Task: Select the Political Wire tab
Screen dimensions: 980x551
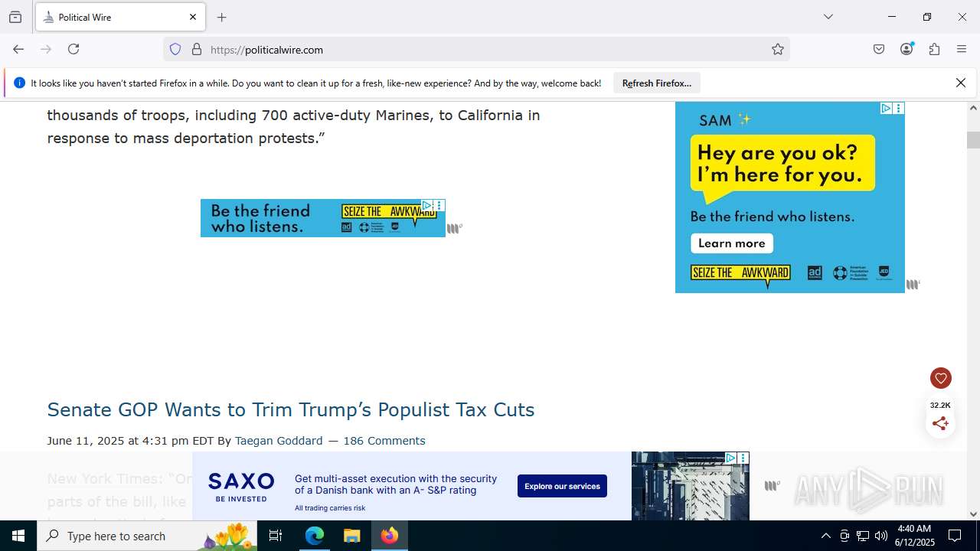Action: click(120, 17)
